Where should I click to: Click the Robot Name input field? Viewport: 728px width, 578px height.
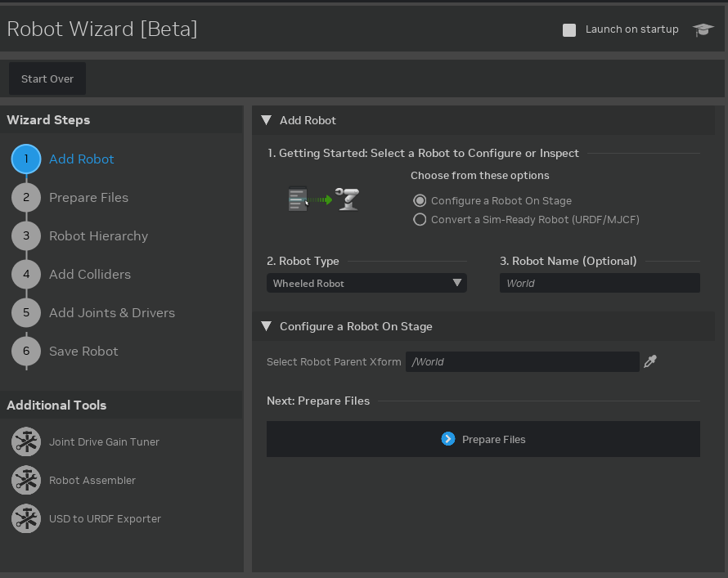[600, 283]
